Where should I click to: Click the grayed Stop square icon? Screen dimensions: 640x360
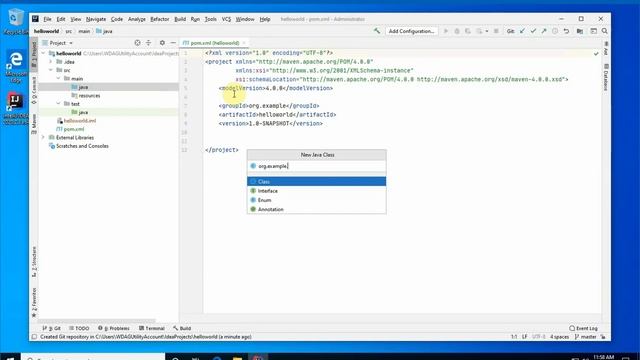point(496,31)
